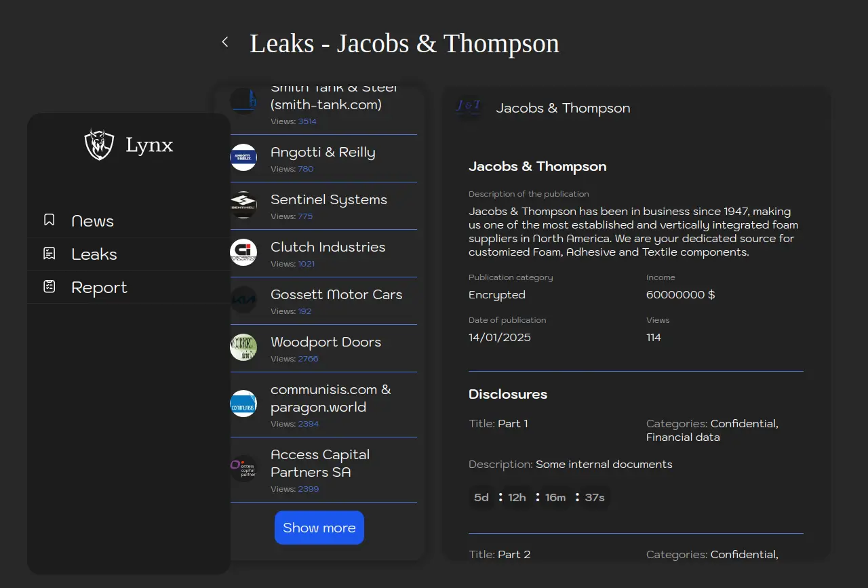Viewport: 868px width, 588px height.
Task: Click the Report checklist icon in sidebar
Action: tap(50, 287)
